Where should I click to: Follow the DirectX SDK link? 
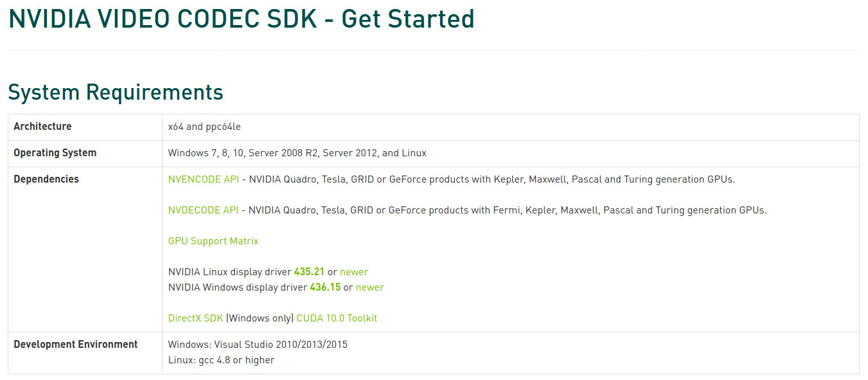(x=195, y=318)
